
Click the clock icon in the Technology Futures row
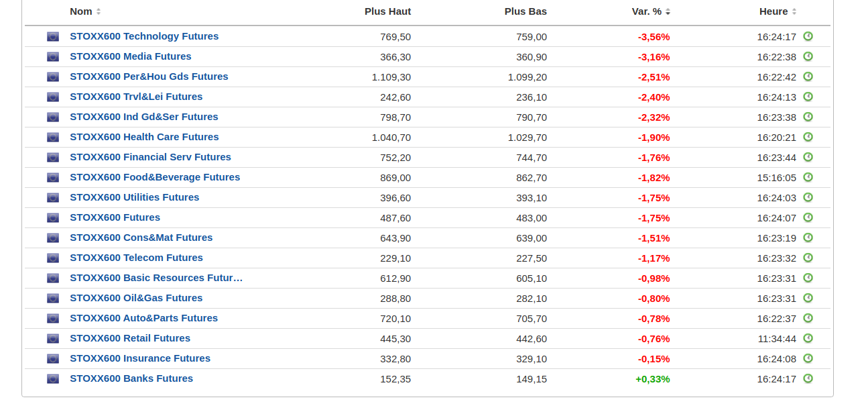808,36
